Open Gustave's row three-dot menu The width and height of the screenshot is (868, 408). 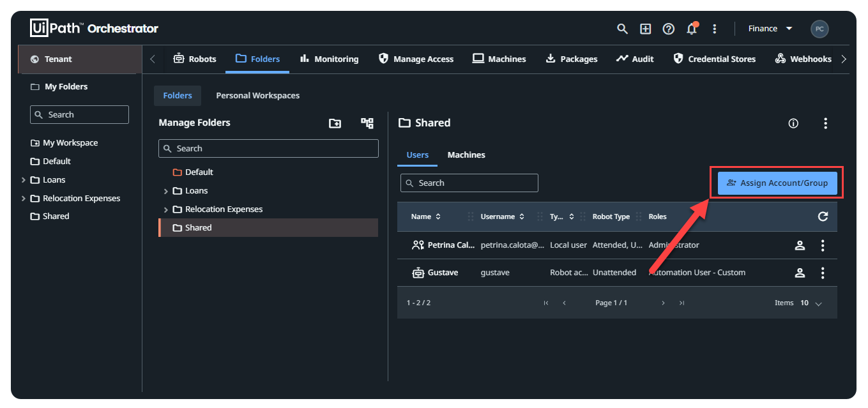pyautogui.click(x=823, y=272)
